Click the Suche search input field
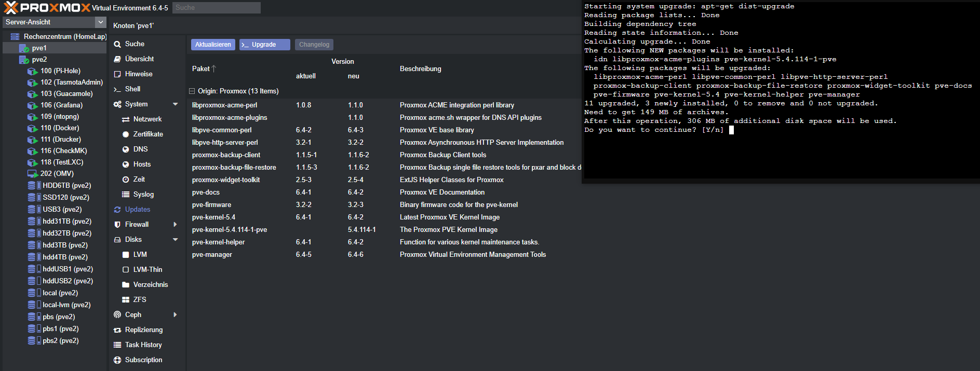980x371 pixels. coord(217,8)
